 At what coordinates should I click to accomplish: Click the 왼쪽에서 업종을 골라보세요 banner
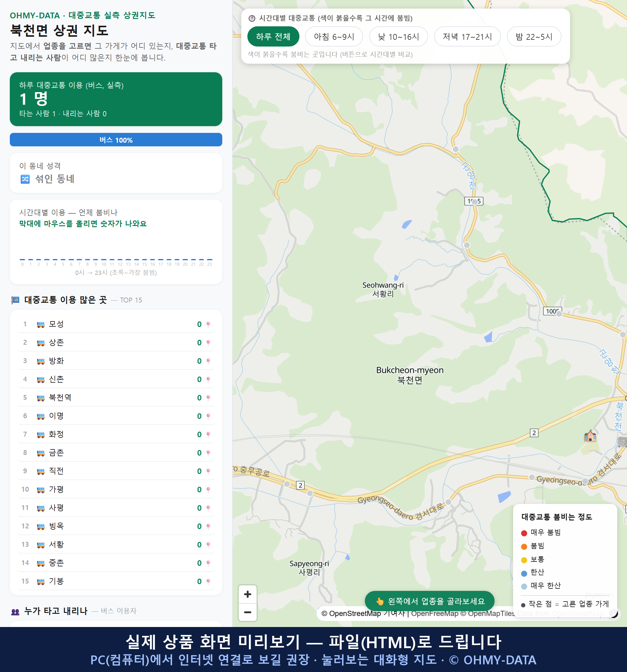click(x=429, y=601)
